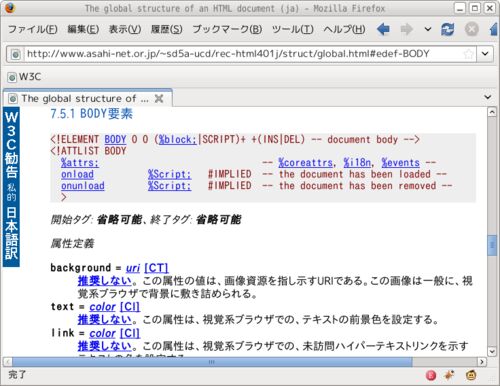Open the [CT] link after background

156,268
